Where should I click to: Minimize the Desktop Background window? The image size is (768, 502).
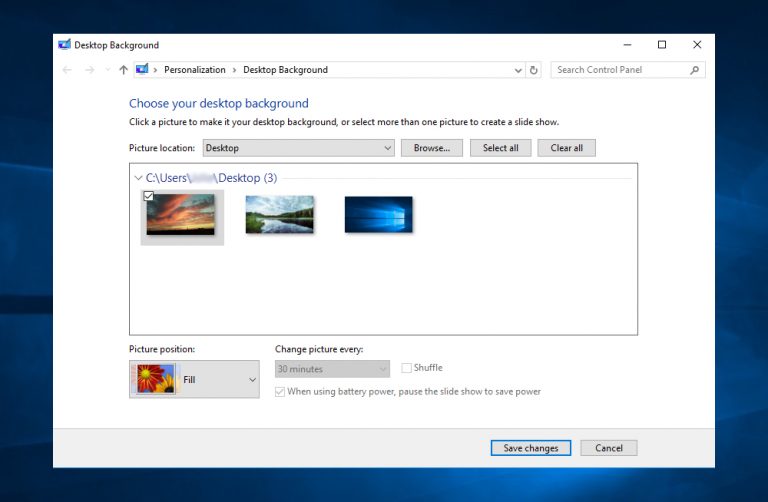tap(627, 45)
